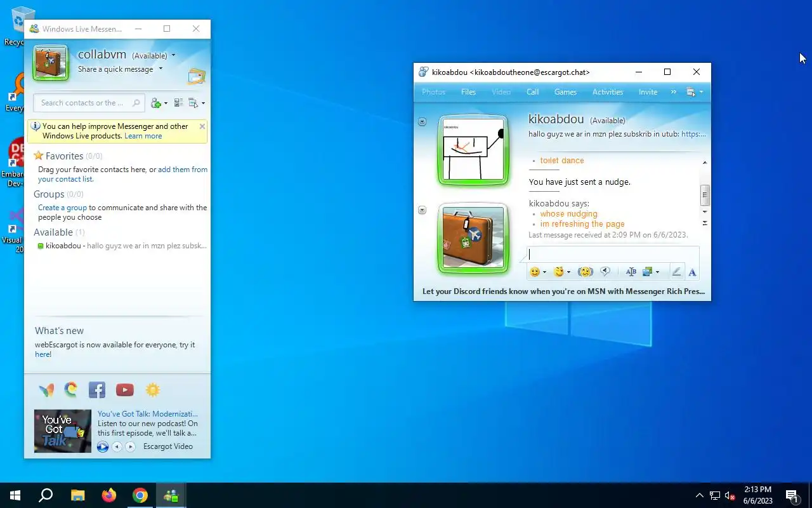
Task: Select an emoticon smiley in chat
Action: coord(535,272)
